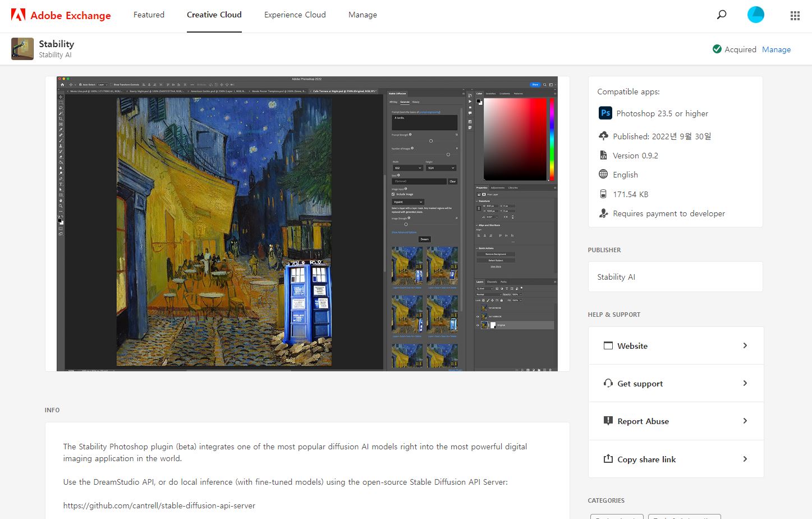Image resolution: width=812 pixels, height=519 pixels.
Task: Click the 'Get support' row label
Action: coord(640,384)
